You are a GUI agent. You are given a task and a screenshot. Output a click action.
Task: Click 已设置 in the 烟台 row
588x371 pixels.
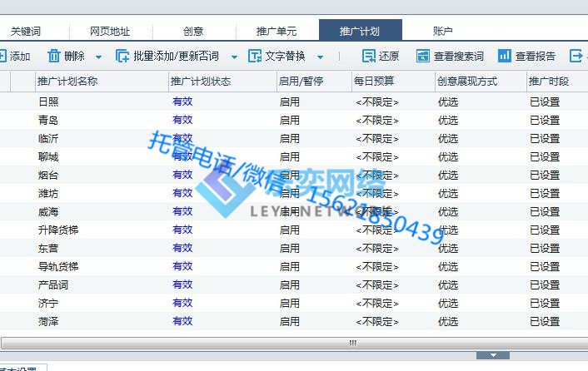545,176
